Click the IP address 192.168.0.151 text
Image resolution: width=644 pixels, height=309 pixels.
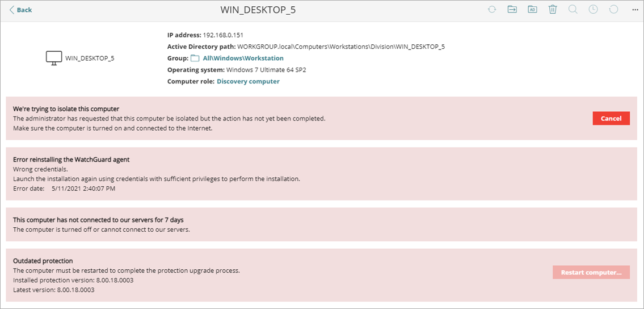coord(223,35)
